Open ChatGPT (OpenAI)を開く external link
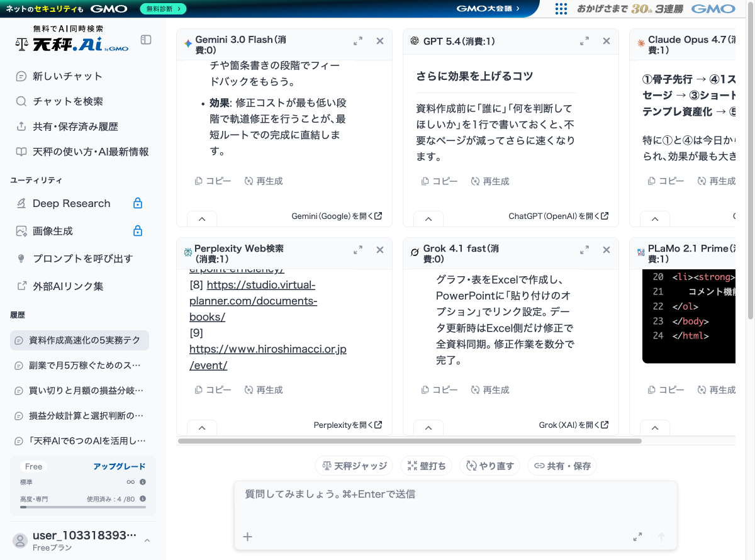The height and width of the screenshot is (560, 755). point(559,216)
